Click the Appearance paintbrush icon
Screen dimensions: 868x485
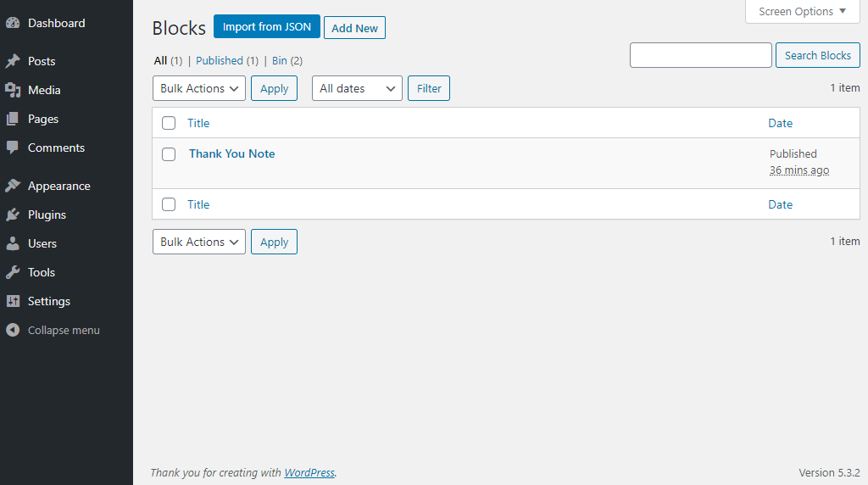[x=13, y=186]
